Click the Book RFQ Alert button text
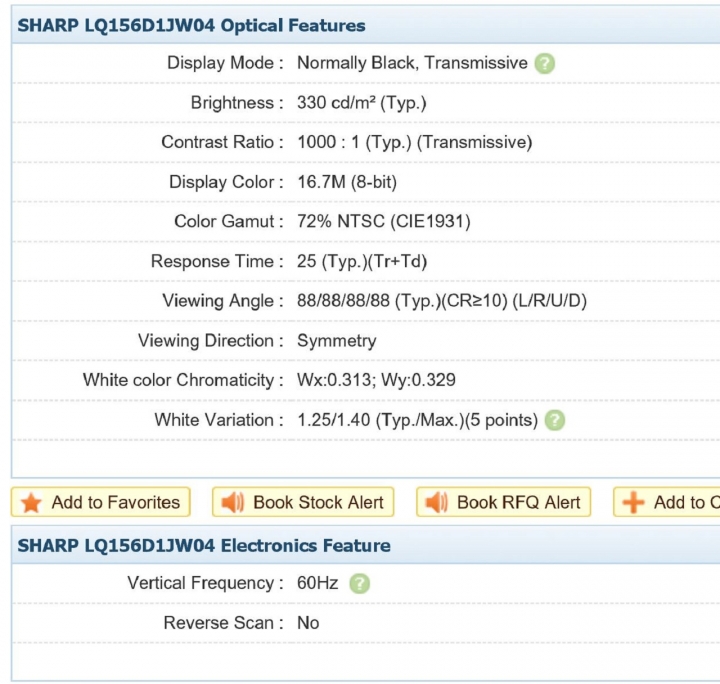 (519, 503)
